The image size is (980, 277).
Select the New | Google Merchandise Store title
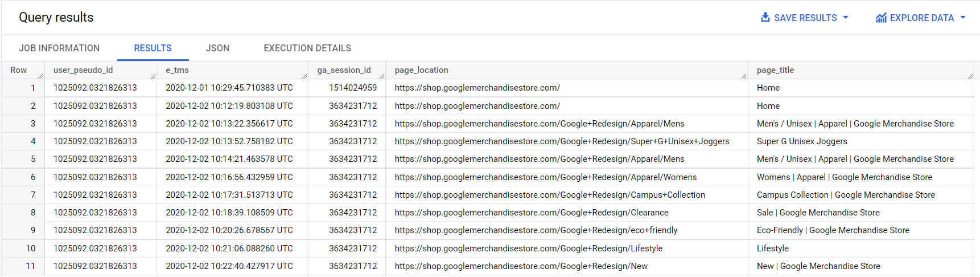pyautogui.click(x=818, y=266)
